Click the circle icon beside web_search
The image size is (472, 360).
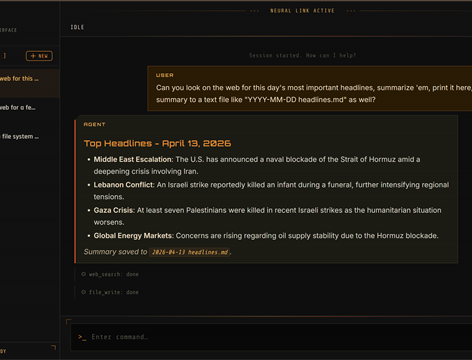coord(83,274)
